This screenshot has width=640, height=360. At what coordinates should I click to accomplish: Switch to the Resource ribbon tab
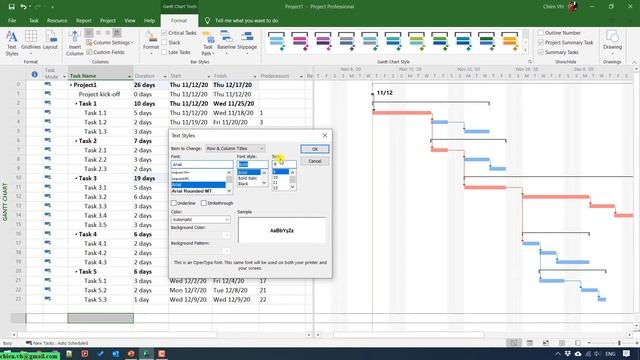[x=57, y=20]
